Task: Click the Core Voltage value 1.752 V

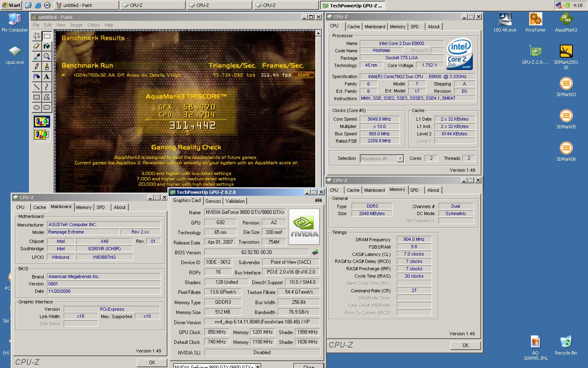Action: pyautogui.click(x=430, y=65)
